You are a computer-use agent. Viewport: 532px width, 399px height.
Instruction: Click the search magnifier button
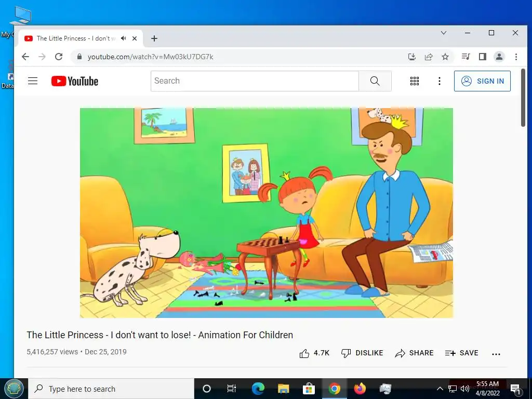click(x=375, y=81)
